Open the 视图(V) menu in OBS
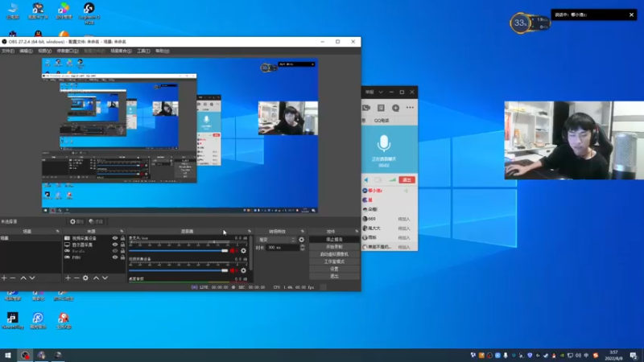The height and width of the screenshot is (362, 644). 44,51
